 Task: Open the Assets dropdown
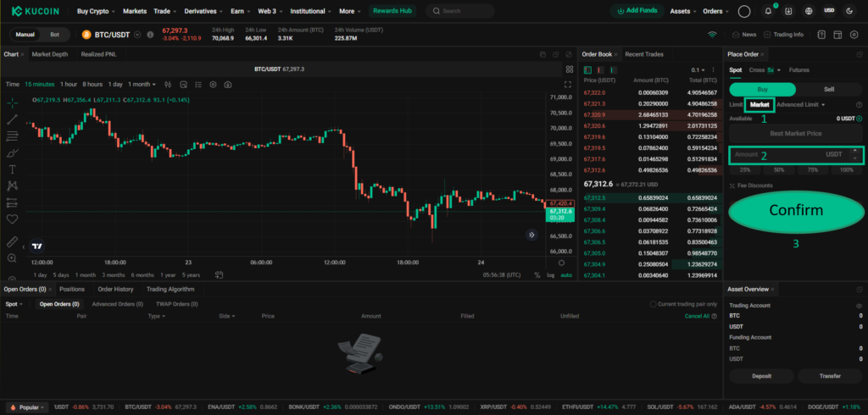[x=683, y=11]
